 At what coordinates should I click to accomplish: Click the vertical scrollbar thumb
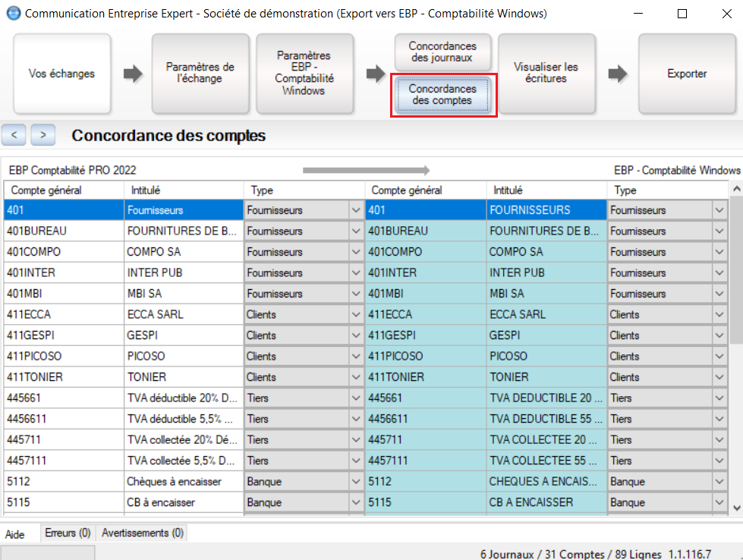(736, 270)
